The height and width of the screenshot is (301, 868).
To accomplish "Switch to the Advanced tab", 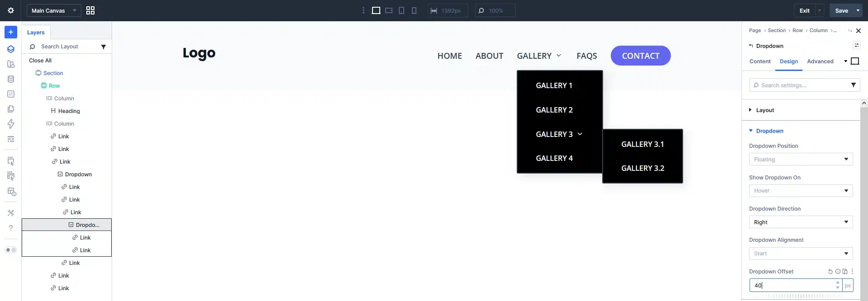I will [x=820, y=61].
